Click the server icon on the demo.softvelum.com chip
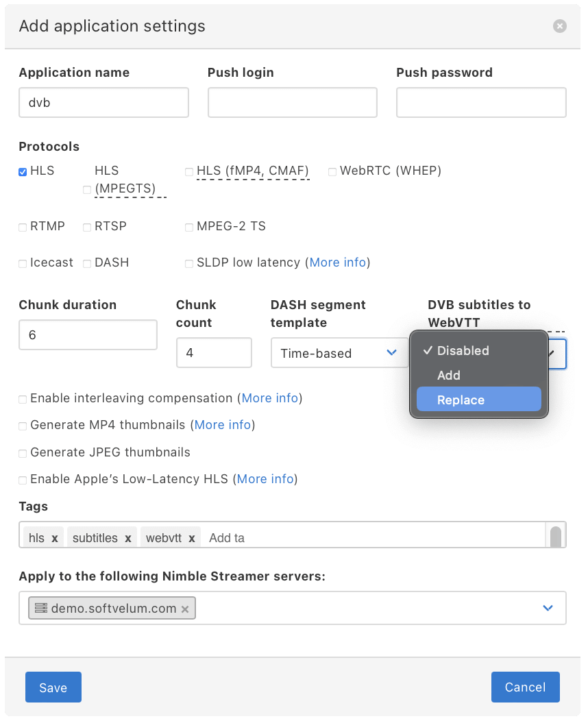Viewport: 588px width, 721px height. (x=42, y=608)
